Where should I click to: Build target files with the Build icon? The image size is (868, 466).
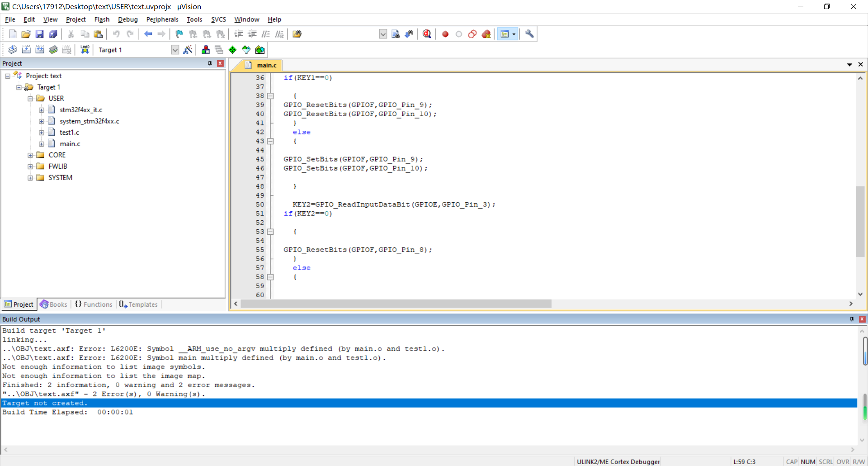click(26, 50)
